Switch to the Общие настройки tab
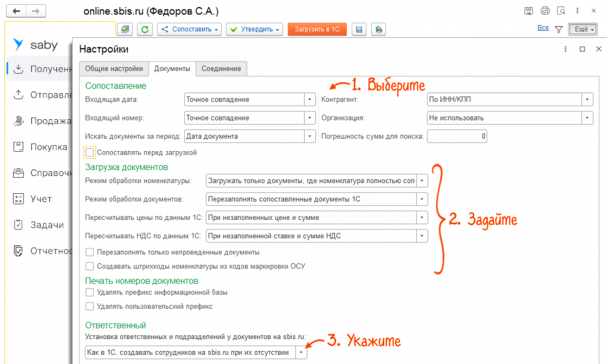The width and height of the screenshot is (607, 364). pos(114,69)
